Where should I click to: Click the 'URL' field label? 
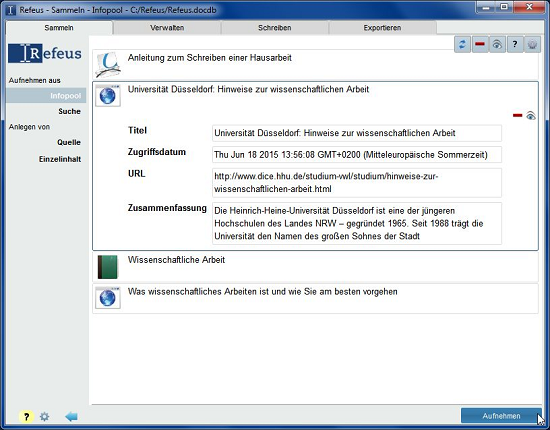(x=136, y=174)
